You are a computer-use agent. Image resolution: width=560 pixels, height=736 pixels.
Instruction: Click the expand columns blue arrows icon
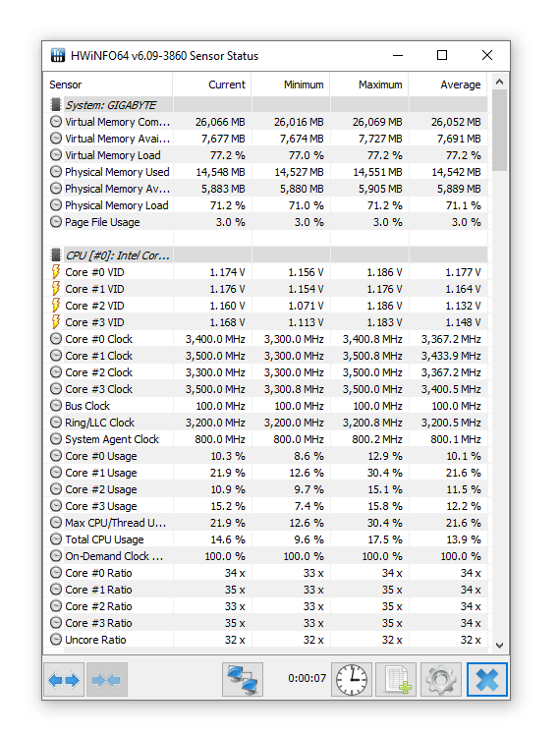[64, 680]
